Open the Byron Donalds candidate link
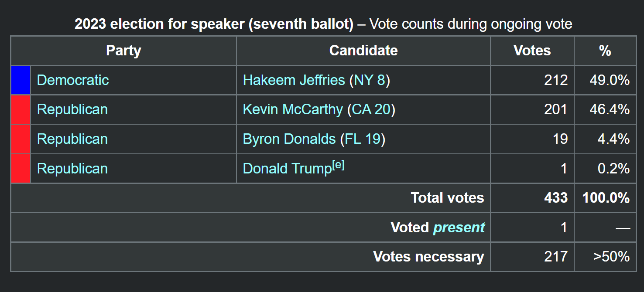The height and width of the screenshot is (292, 644). (x=289, y=139)
